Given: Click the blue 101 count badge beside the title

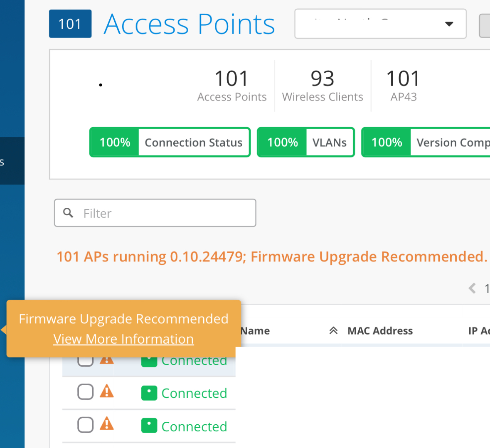Looking at the screenshot, I should coord(70,24).
